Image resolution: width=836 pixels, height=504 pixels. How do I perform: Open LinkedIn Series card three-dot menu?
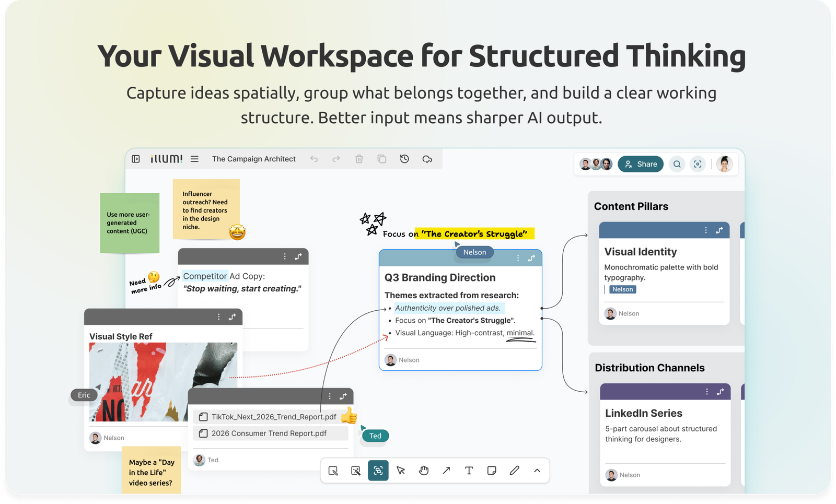(707, 392)
